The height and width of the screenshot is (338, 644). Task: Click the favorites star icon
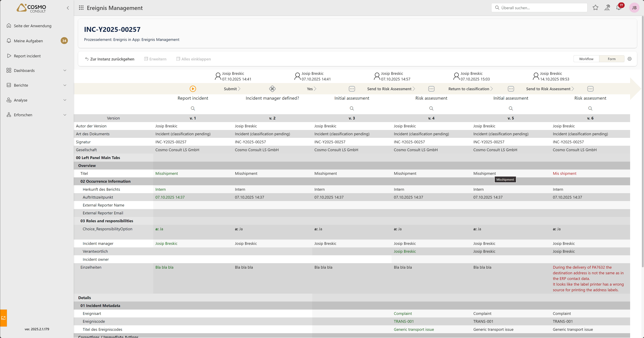point(595,8)
